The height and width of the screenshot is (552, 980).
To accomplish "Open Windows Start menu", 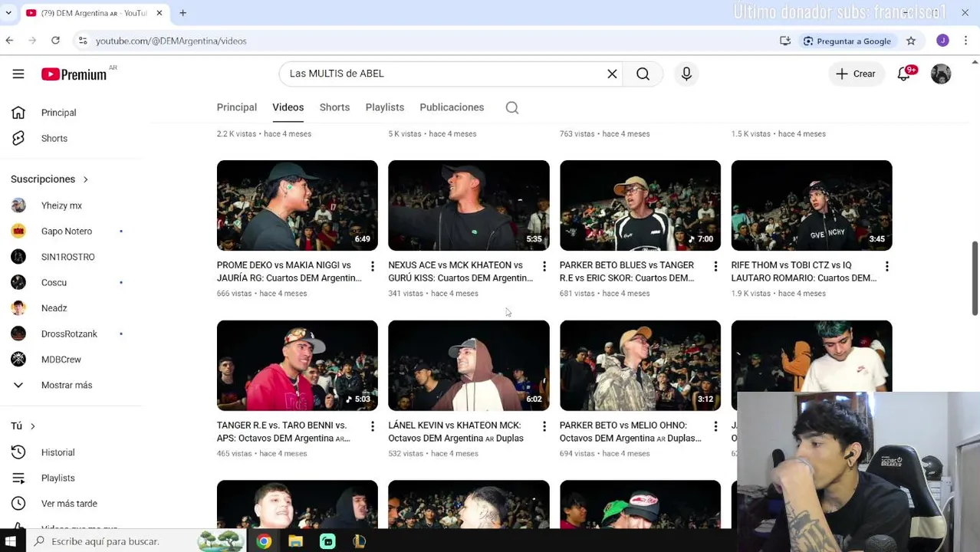I will tap(11, 541).
